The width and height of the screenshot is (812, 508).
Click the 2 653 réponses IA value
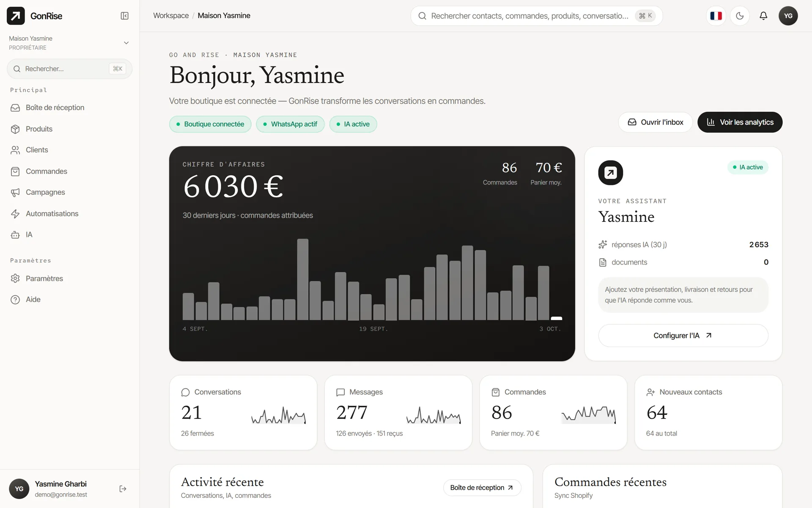[759, 245]
